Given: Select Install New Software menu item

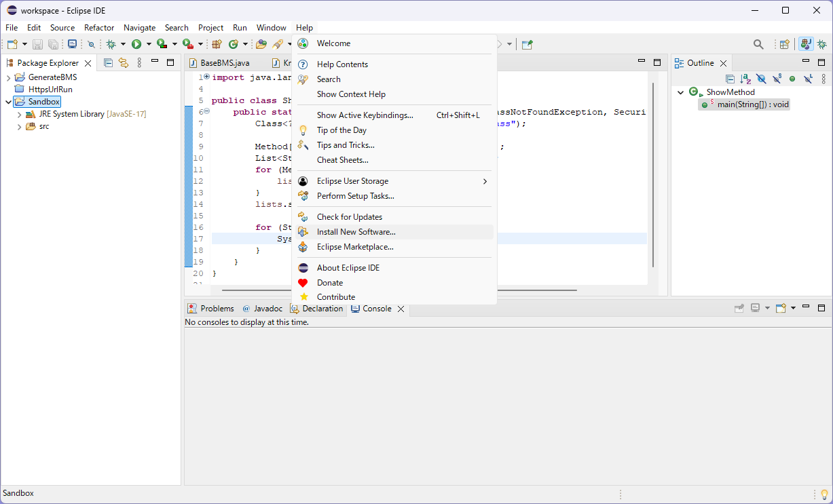Looking at the screenshot, I should point(394,232).
